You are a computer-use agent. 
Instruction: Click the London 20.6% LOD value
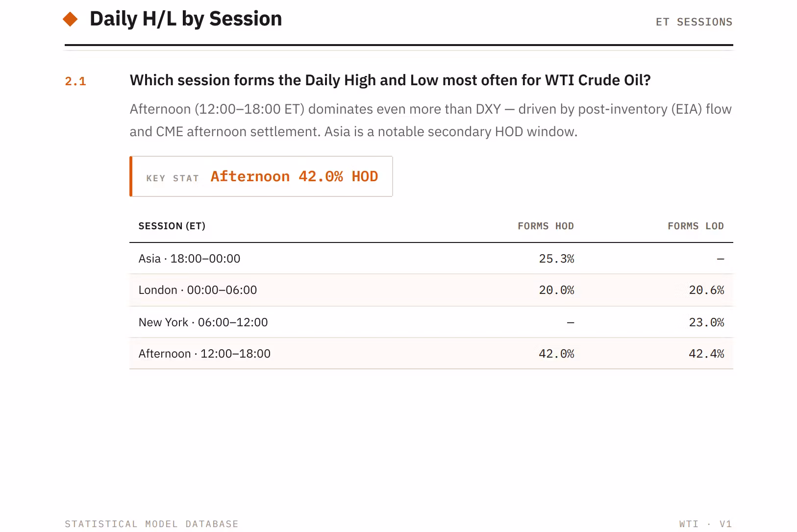(706, 290)
